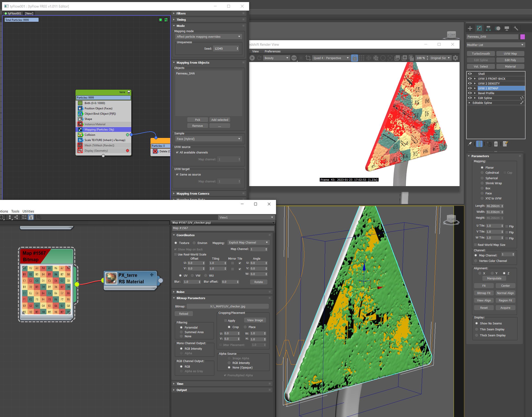This screenshot has height=417, width=532.
Task: Open the Utilities menu in material editor
Action: [28, 211]
